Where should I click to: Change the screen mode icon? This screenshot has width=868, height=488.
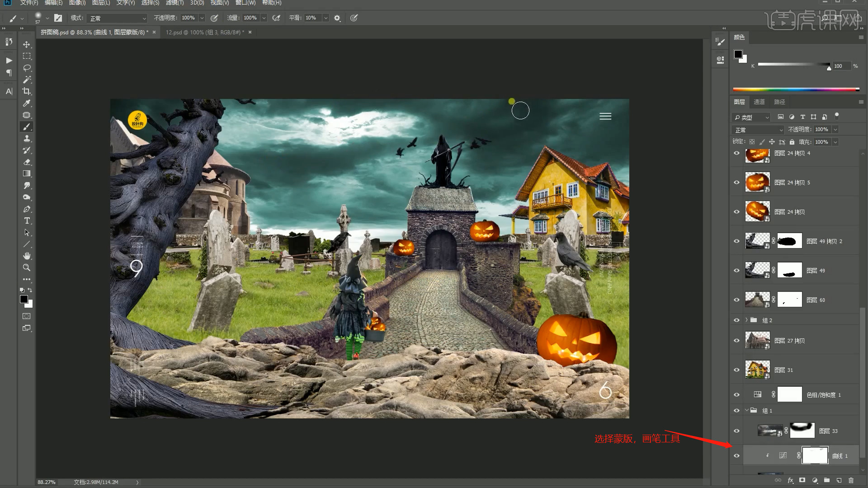(x=27, y=328)
